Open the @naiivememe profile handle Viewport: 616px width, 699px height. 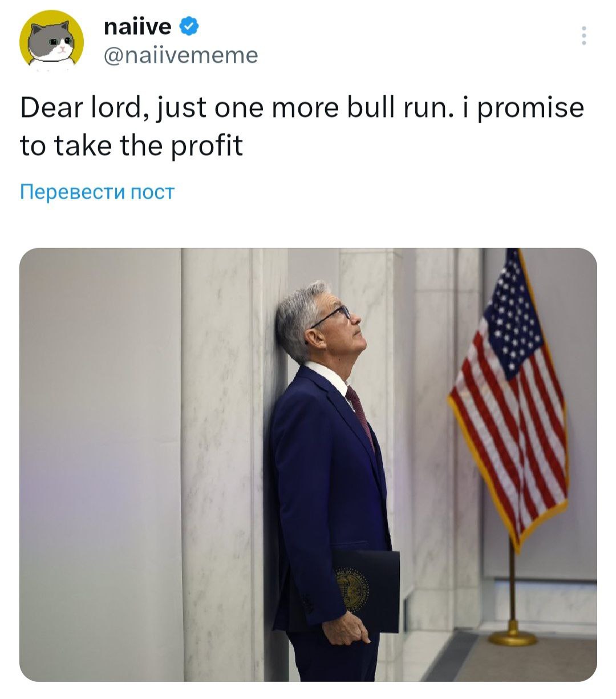tap(181, 55)
